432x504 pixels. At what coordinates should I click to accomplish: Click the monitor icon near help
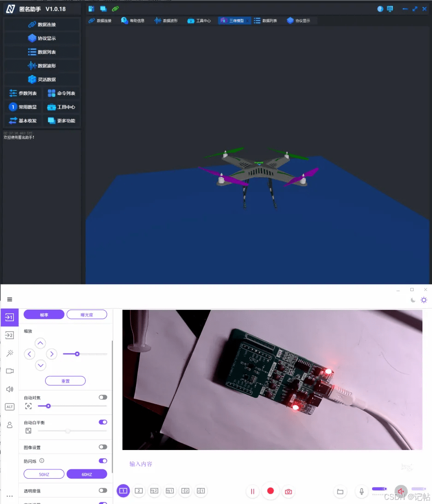pos(390,9)
